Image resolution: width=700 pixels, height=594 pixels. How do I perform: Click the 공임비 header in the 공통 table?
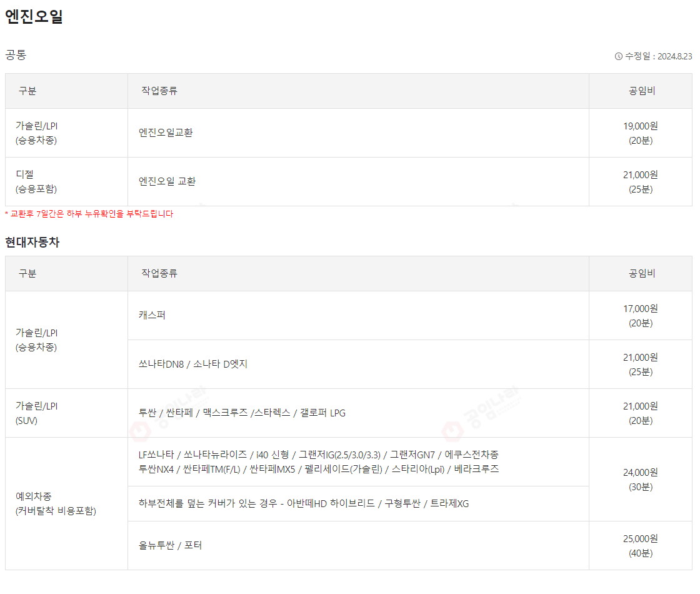(x=641, y=91)
